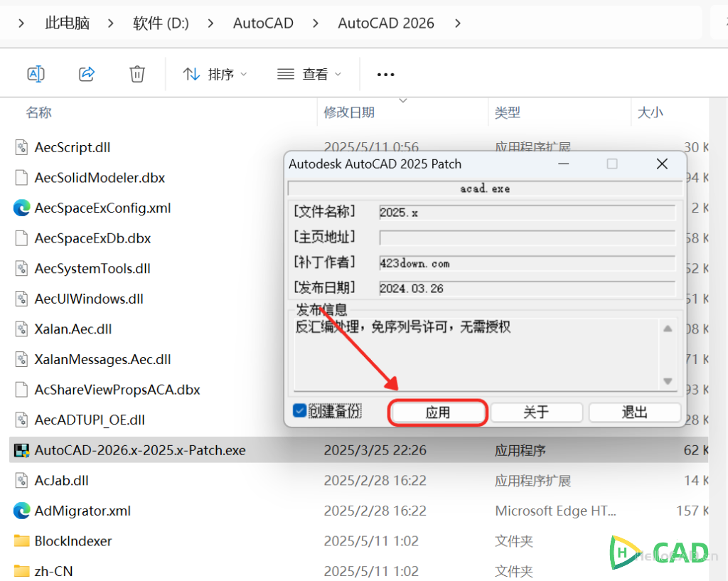Open the 排序 sort dropdown

[x=215, y=74]
